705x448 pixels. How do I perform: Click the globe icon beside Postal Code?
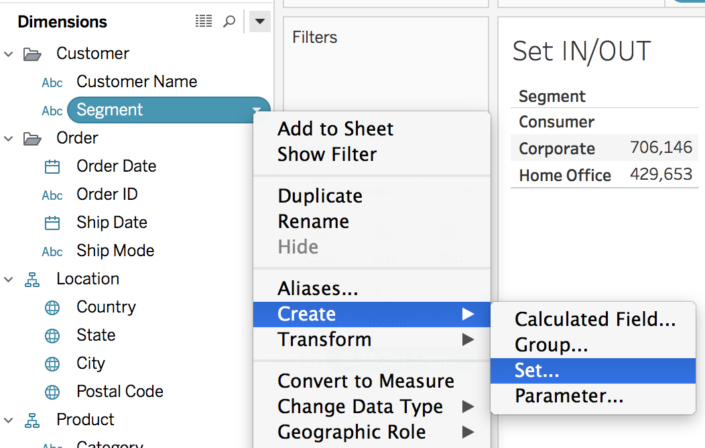click(x=52, y=392)
